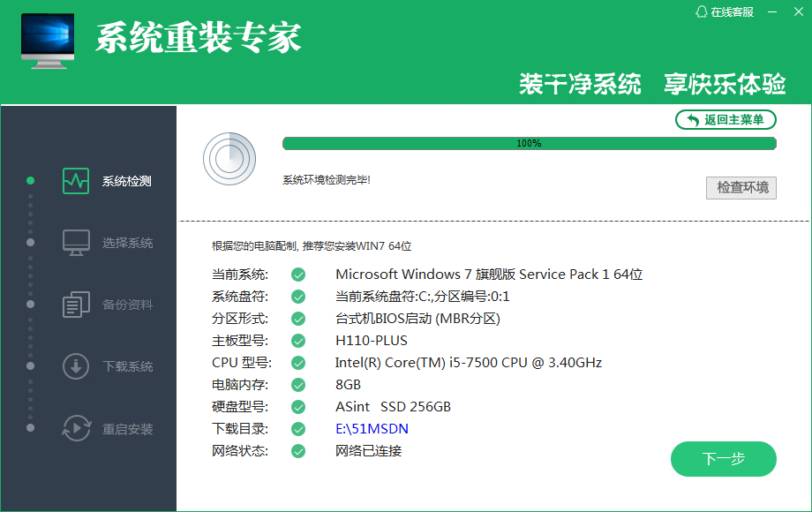The height and width of the screenshot is (512, 812).
Task: Click the 备份资料 documents icon
Action: 76,305
